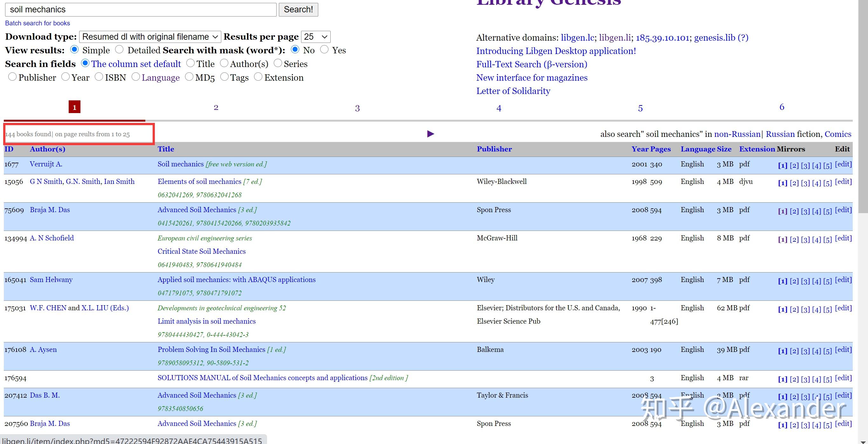Enable Yes for search with mask
The width and height of the screenshot is (868, 444).
point(324,50)
